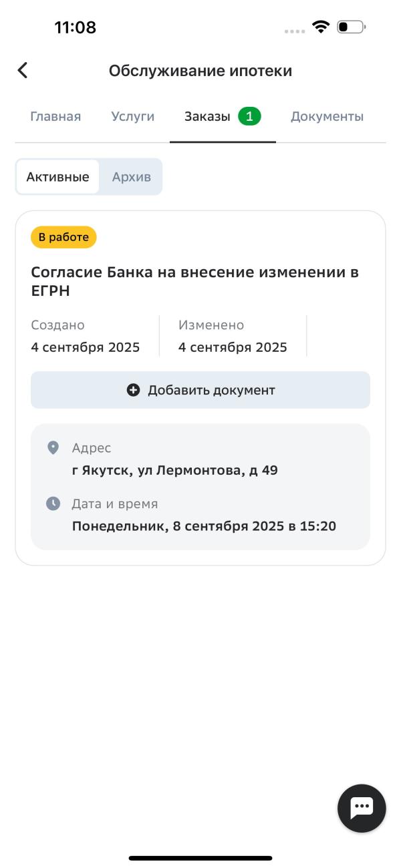Switch to the Документы tab
Viewport: 401px width, 868px height.
pyautogui.click(x=327, y=116)
